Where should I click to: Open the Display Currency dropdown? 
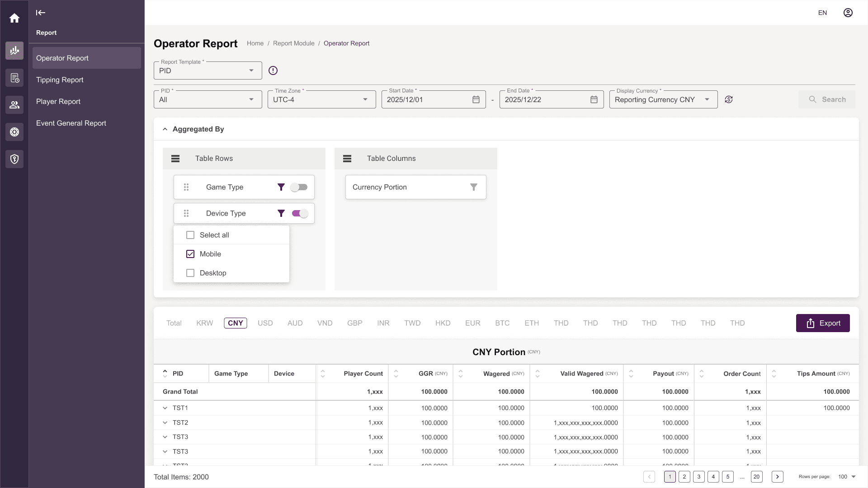663,99
